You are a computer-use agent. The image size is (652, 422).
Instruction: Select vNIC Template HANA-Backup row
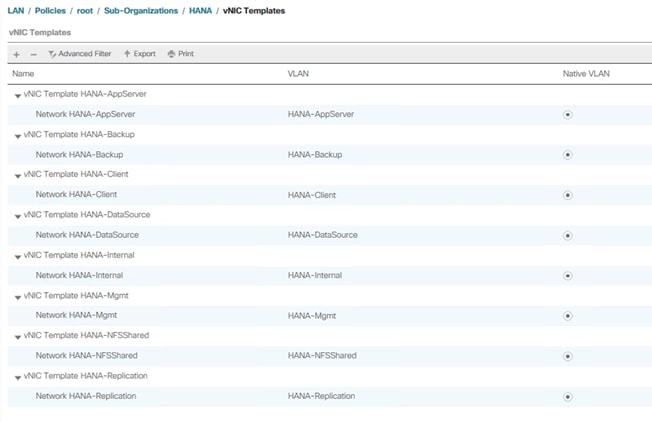330,135
